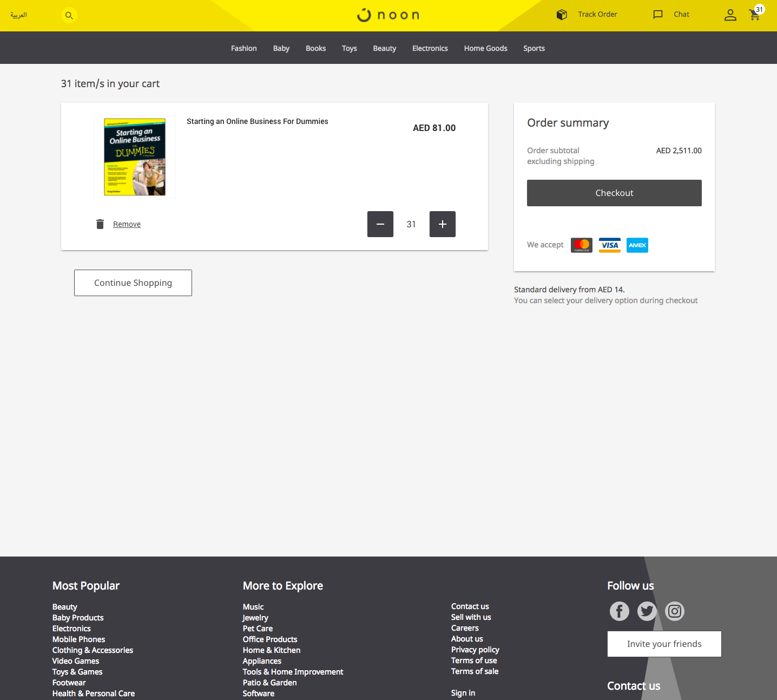This screenshot has height=700, width=777.
Task: Open the Chat bubble icon
Action: pyautogui.click(x=658, y=15)
